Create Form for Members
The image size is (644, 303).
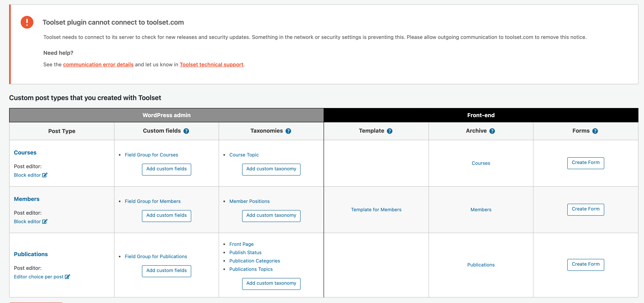(x=586, y=209)
